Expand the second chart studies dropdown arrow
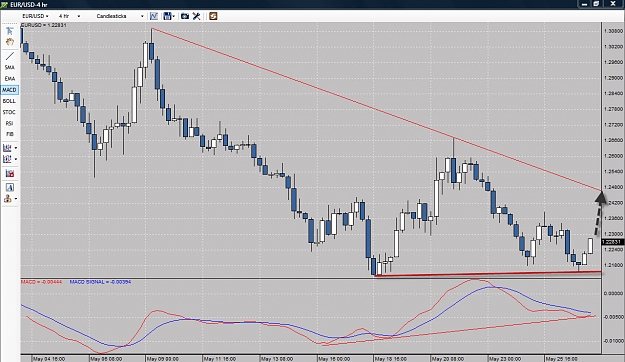The height and width of the screenshot is (362, 625). pyautogui.click(x=16, y=159)
